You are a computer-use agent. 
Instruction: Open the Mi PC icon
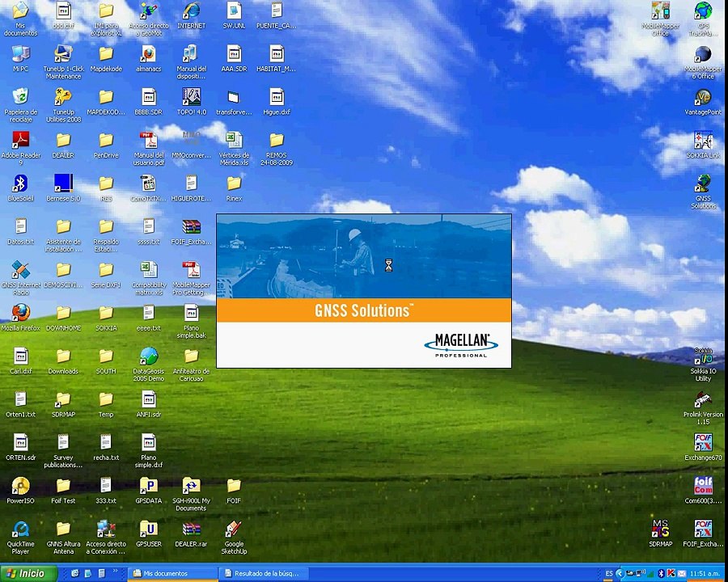tap(20, 55)
